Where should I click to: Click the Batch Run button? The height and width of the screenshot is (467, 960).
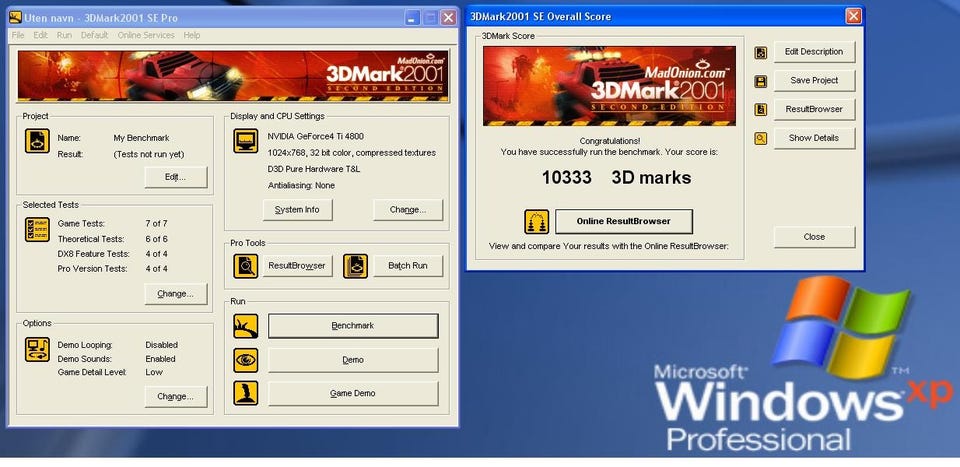(x=408, y=266)
